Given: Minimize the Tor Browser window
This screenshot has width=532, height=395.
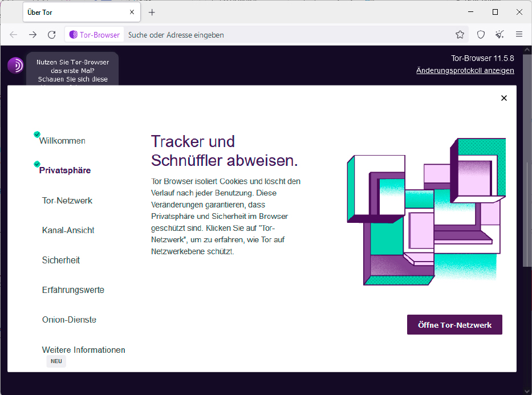Looking at the screenshot, I should [470, 12].
